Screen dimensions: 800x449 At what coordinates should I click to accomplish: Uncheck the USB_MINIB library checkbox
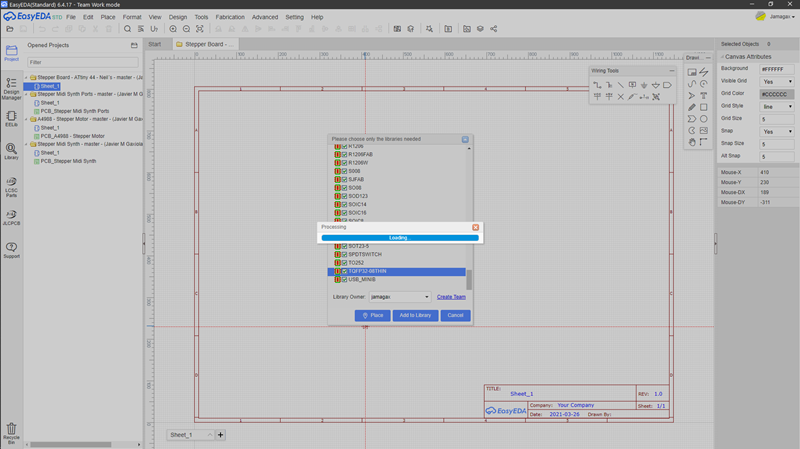[x=344, y=280]
